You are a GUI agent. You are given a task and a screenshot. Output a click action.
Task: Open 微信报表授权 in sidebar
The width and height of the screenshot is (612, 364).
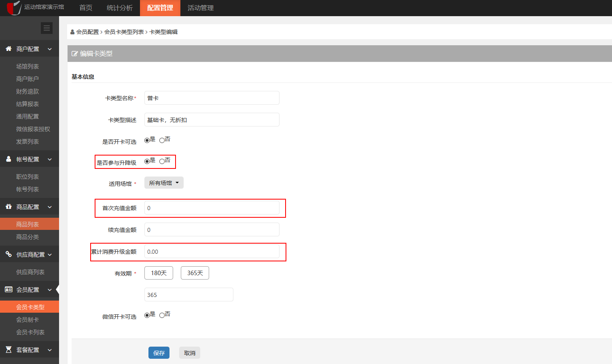pos(33,129)
